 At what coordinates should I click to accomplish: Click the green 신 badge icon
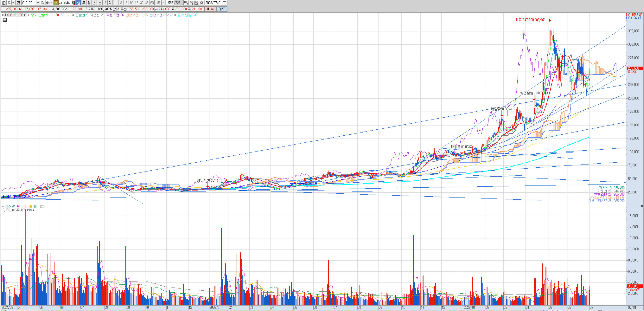click(56, 3)
